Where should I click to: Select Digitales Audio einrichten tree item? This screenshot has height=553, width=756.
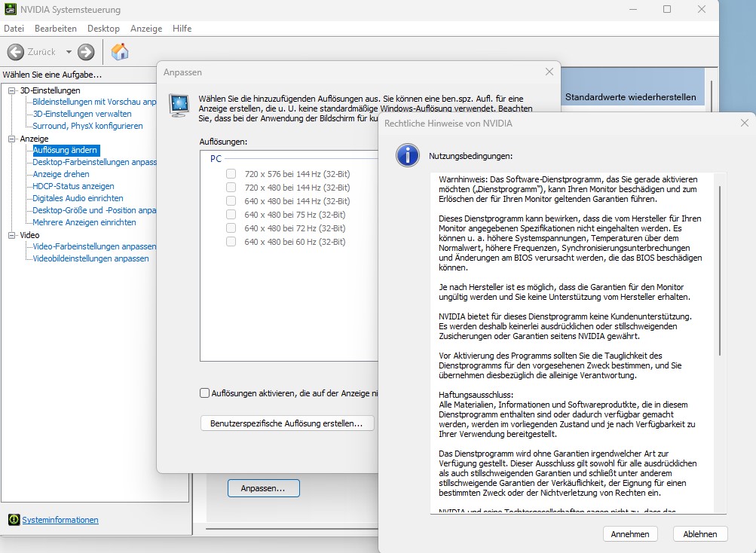(78, 198)
